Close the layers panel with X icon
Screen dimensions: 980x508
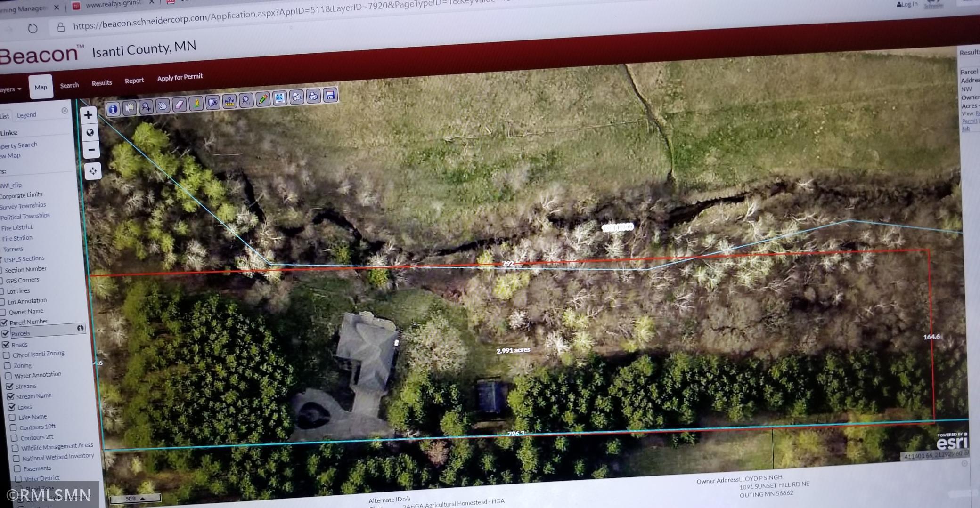click(x=65, y=111)
